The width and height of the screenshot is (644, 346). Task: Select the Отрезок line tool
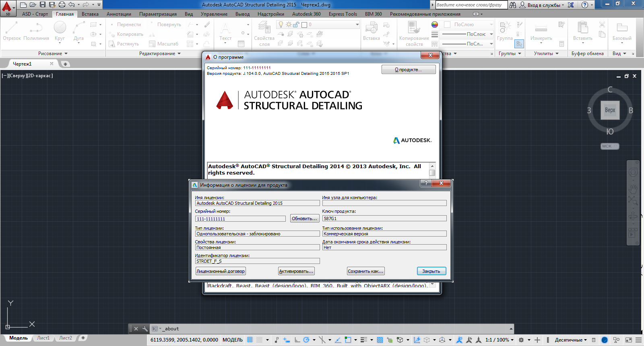tap(12, 31)
